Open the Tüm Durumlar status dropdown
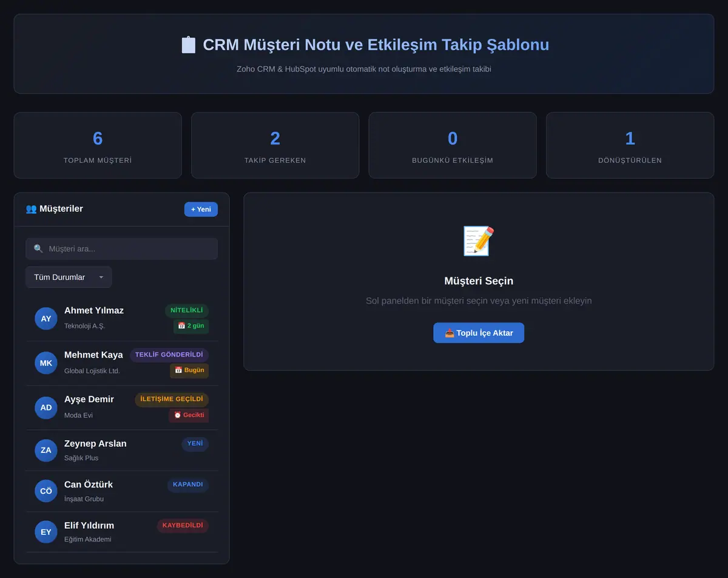The width and height of the screenshot is (728, 578). 69,277
